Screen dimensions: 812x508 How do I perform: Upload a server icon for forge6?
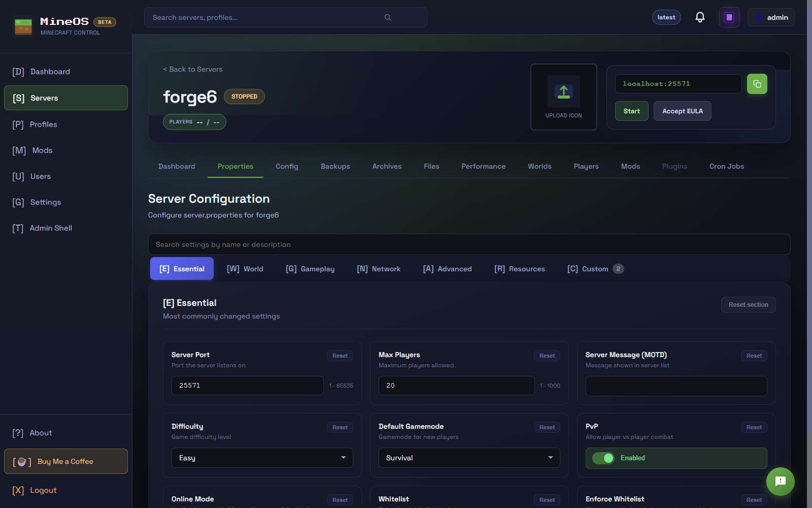(x=563, y=97)
